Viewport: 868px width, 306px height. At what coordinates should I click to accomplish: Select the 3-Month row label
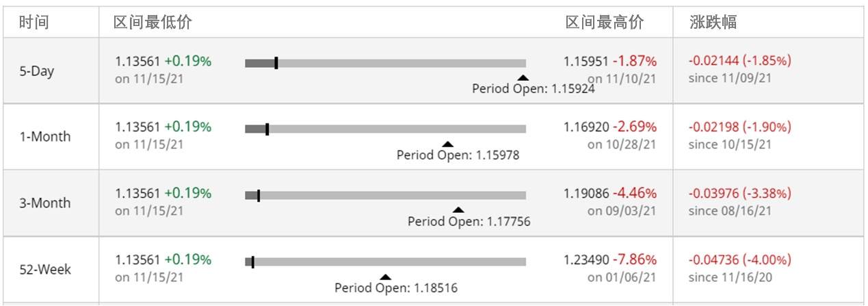tap(44, 203)
